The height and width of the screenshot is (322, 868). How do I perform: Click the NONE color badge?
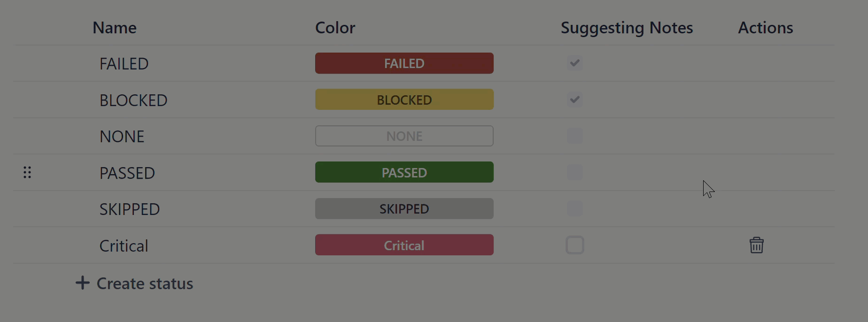pos(404,136)
